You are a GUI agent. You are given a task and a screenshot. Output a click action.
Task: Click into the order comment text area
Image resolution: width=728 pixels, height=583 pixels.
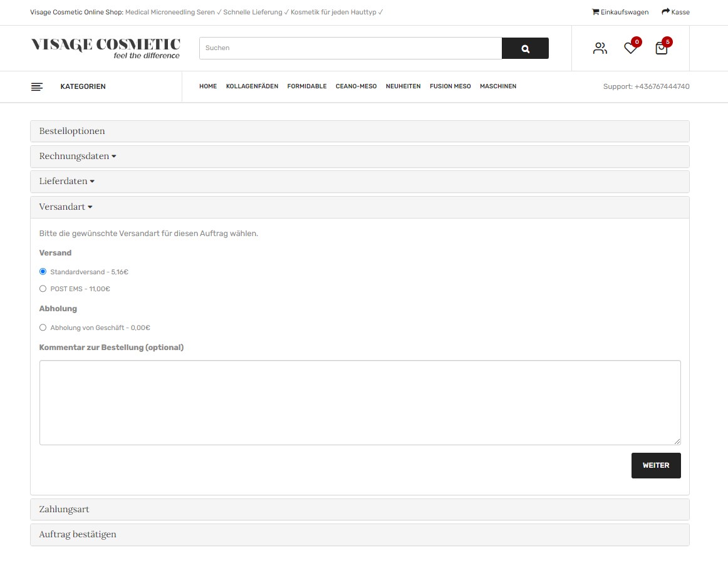click(360, 402)
